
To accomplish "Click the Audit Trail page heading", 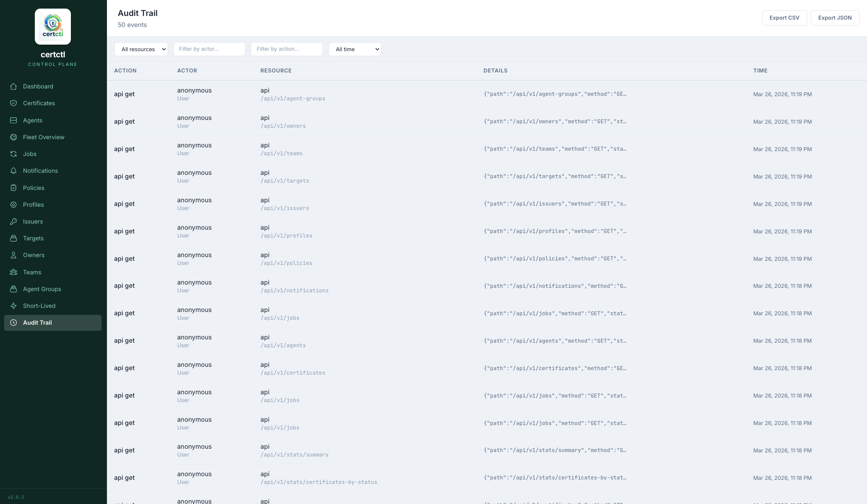I will [138, 13].
